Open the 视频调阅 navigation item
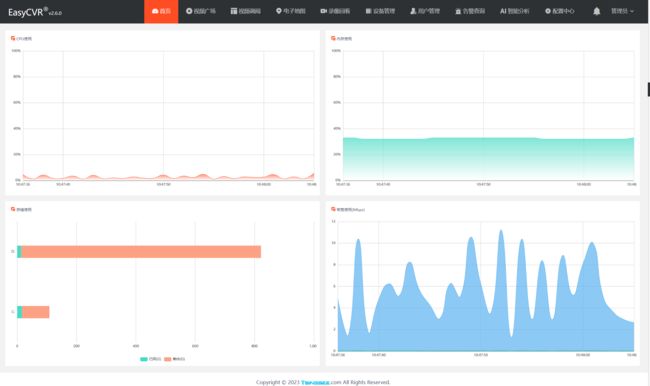 (x=245, y=11)
